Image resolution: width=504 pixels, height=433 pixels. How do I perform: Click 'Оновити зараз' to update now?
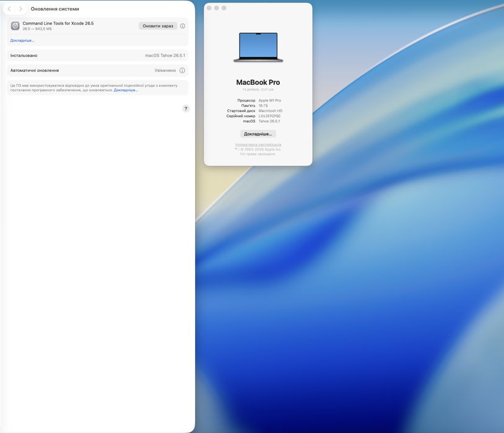tap(158, 26)
